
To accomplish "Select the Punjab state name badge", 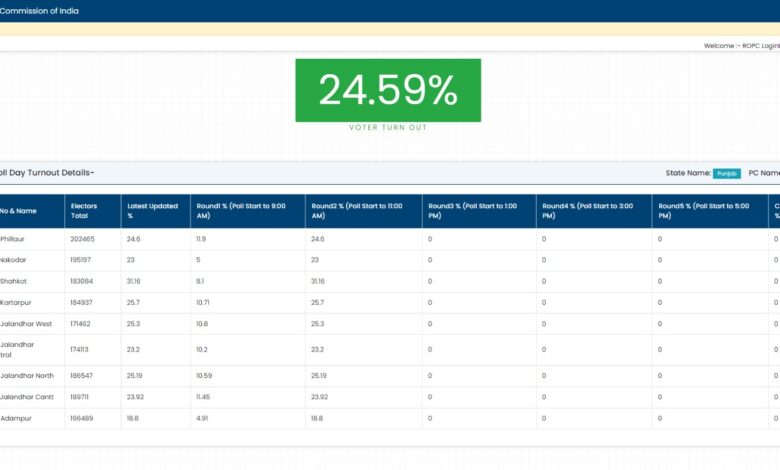I will tap(727, 173).
